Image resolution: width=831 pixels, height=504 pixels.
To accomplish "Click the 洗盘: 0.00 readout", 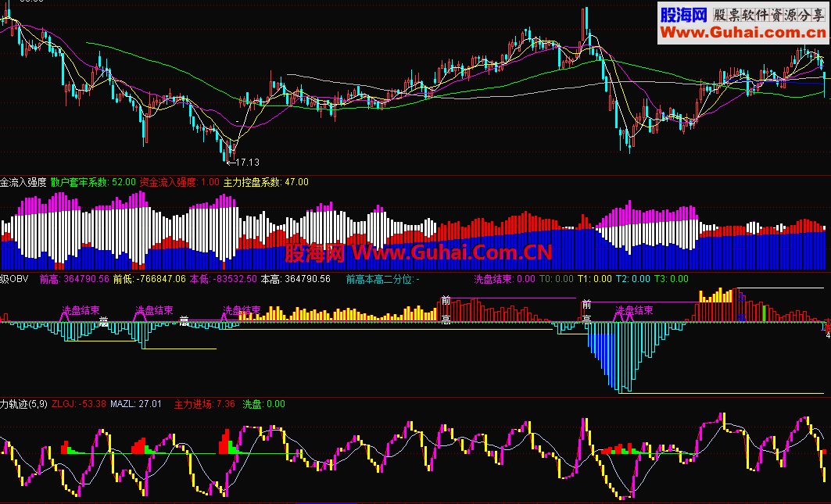I will click(264, 404).
